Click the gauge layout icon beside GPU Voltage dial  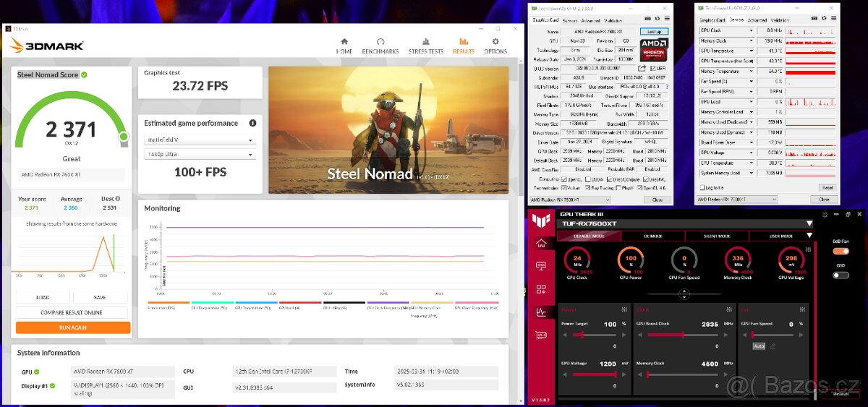tap(809, 249)
